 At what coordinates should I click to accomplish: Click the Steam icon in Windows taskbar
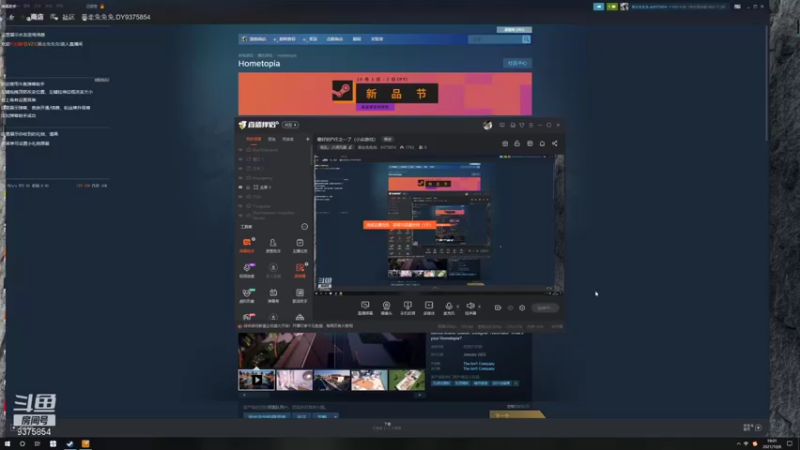click(70, 444)
